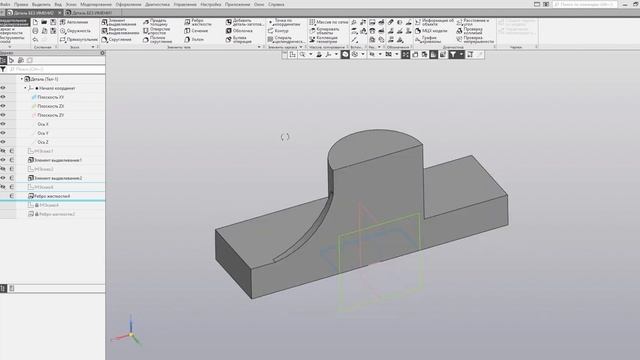This screenshot has width=640, height=360.
Task: Select the Элемент выдавливания extrude tool
Action: [118, 22]
